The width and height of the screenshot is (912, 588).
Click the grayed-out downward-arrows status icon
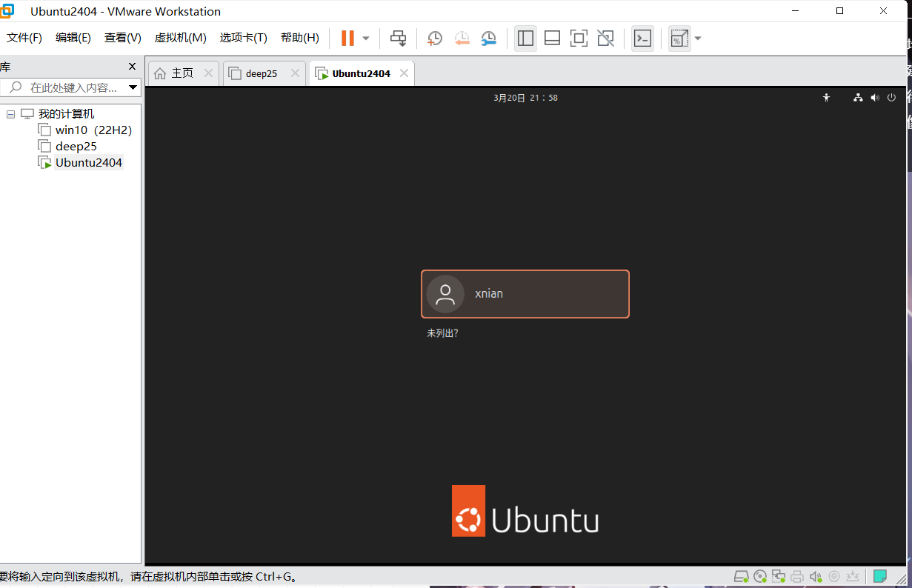point(853,576)
